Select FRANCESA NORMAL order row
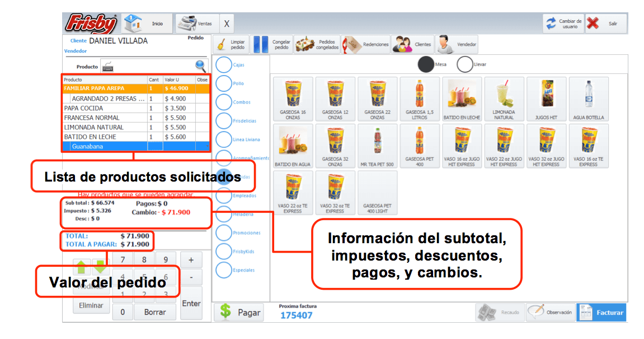The width and height of the screenshot is (644, 339). coord(136,118)
